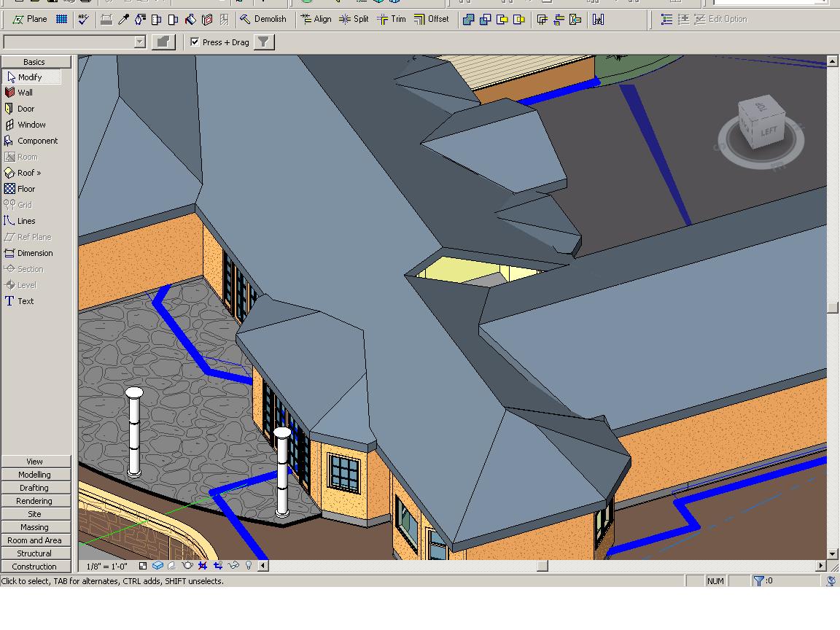Toggle the selection filter funnel button
Screen dimensions: 840x630
(x=263, y=42)
